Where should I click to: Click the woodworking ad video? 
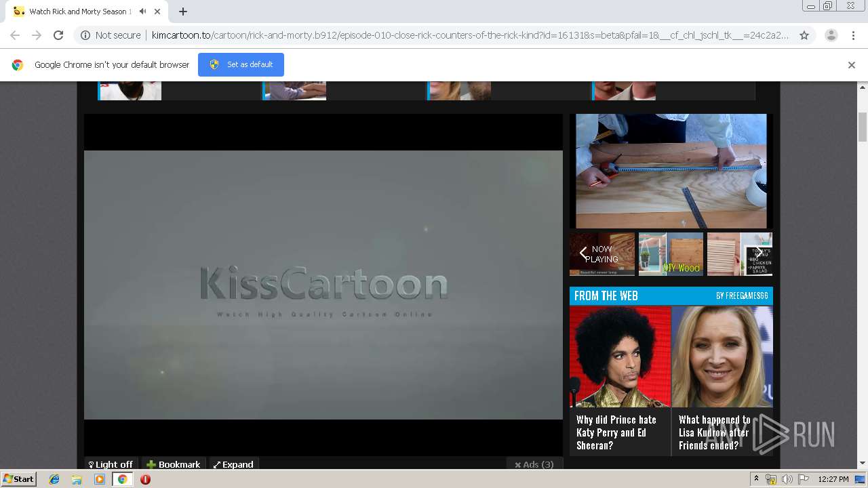click(671, 171)
